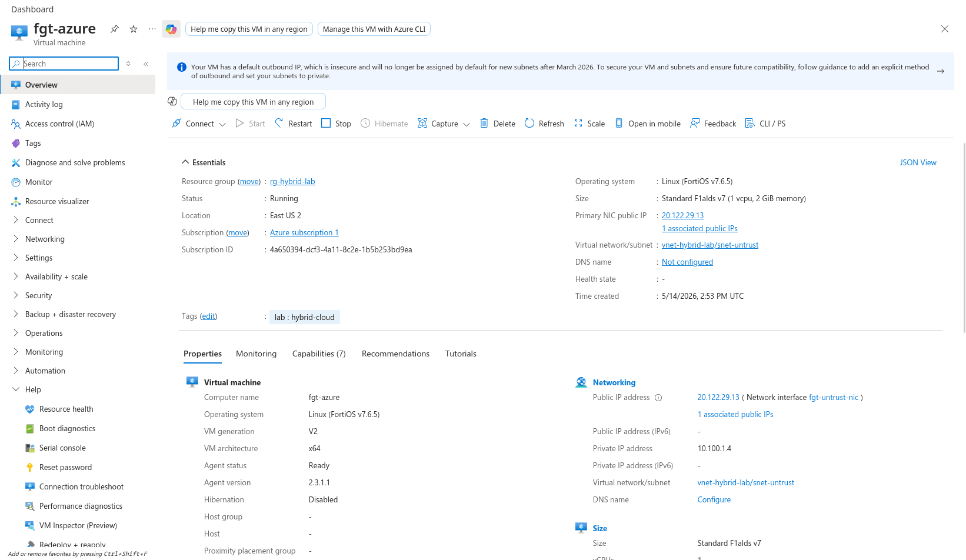Star fgt-azure as a favorite

click(134, 29)
